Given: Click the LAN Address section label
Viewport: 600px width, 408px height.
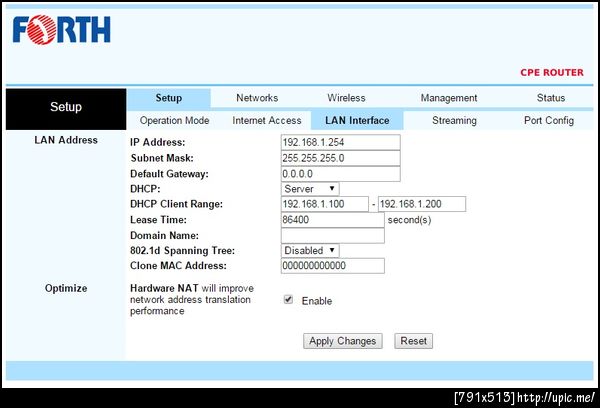Looking at the screenshot, I should coord(66,140).
